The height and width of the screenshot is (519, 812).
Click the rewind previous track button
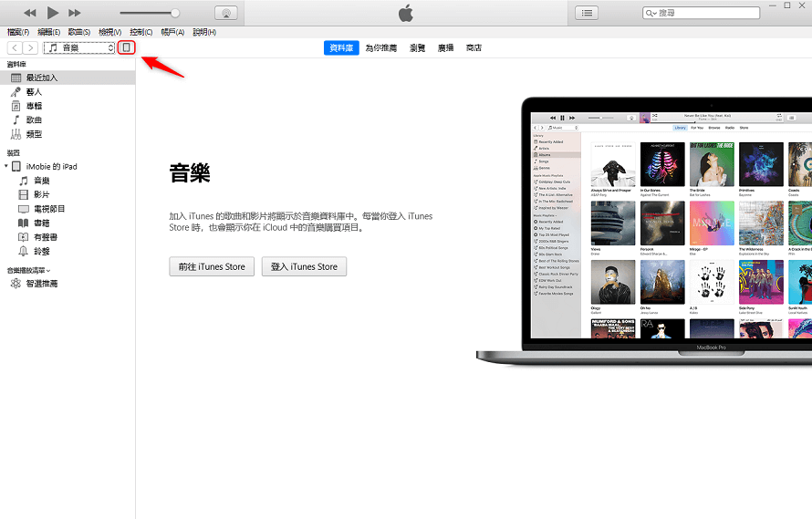pyautogui.click(x=30, y=13)
